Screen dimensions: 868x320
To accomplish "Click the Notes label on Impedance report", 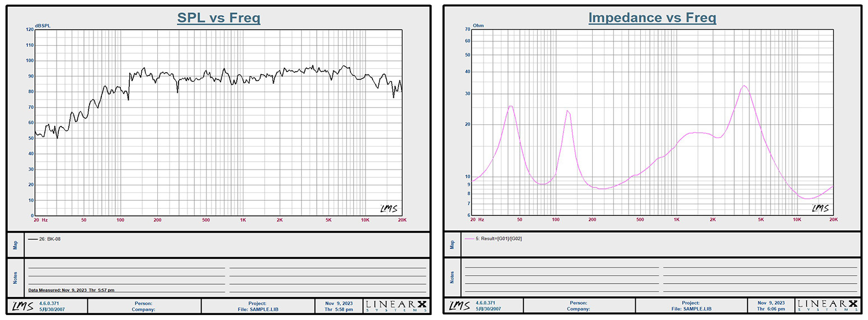I will 451,277.
